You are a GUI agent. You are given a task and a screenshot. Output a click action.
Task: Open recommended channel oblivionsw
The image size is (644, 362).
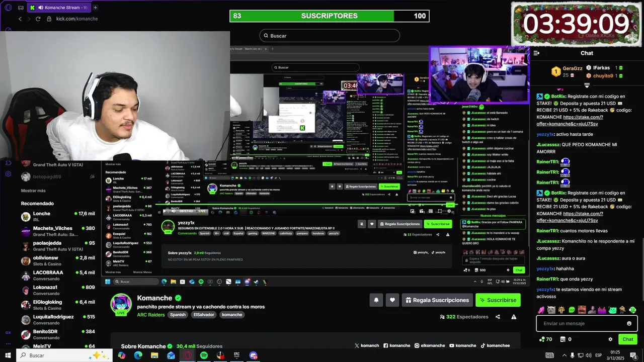point(58,260)
